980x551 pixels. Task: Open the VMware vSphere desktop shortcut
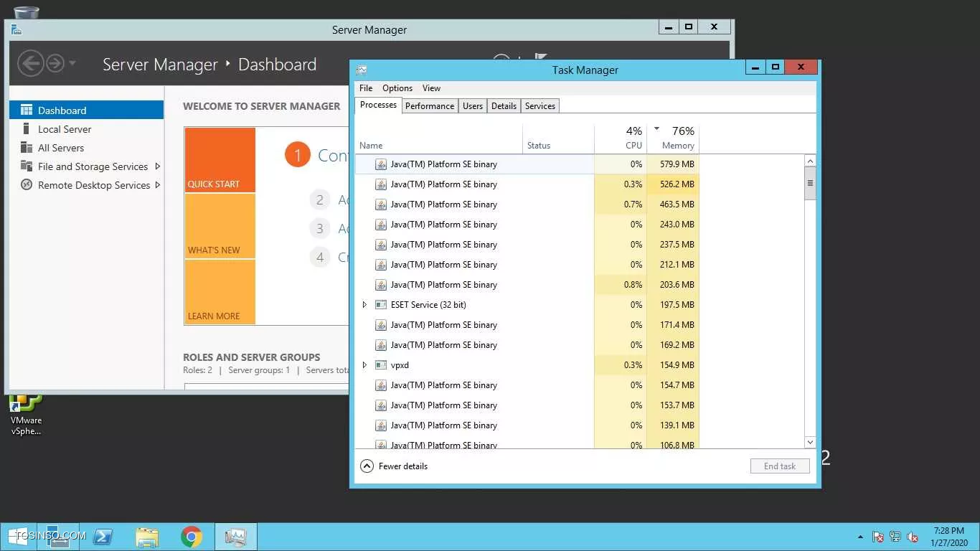26,414
